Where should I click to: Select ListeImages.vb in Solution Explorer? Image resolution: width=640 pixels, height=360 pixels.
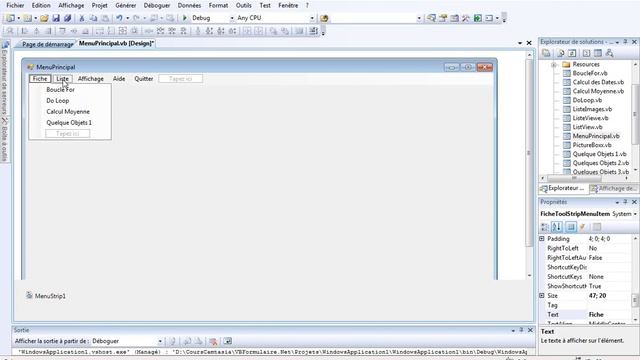(x=592, y=109)
